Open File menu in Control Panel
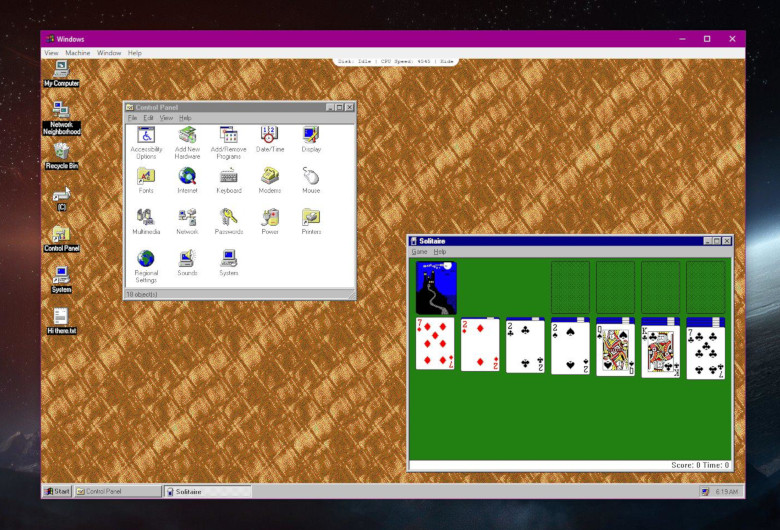 pos(132,118)
